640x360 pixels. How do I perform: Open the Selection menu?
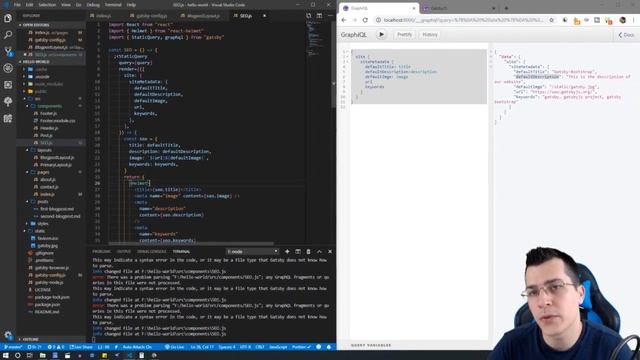click(47, 5)
